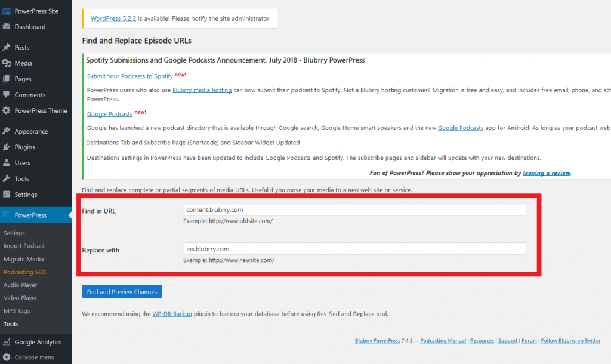Click the Posts pushpin icon
611x364 pixels.
(6, 47)
